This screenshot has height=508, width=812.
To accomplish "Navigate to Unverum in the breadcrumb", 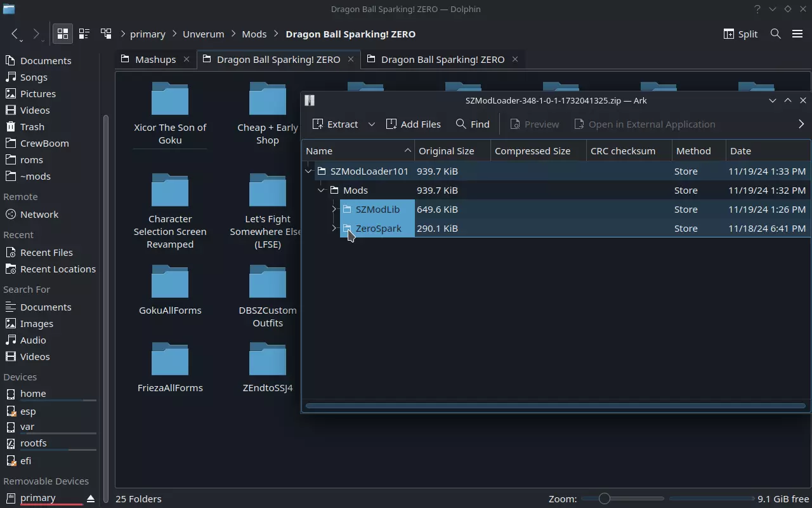I will 204,34.
